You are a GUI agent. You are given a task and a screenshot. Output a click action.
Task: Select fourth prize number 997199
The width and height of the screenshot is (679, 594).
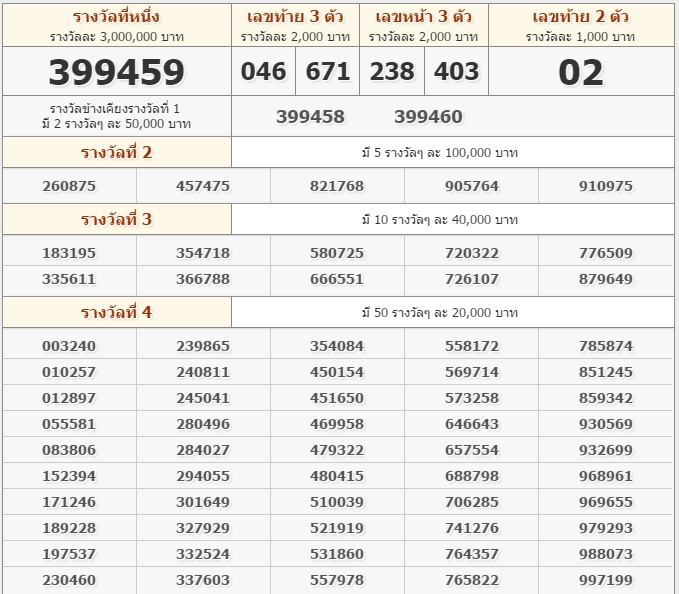coord(606,580)
